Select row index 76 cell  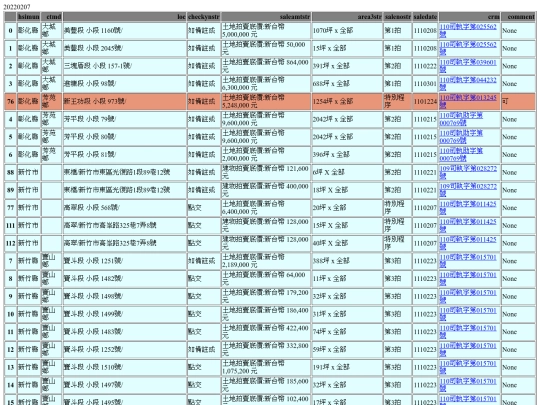click(x=10, y=101)
